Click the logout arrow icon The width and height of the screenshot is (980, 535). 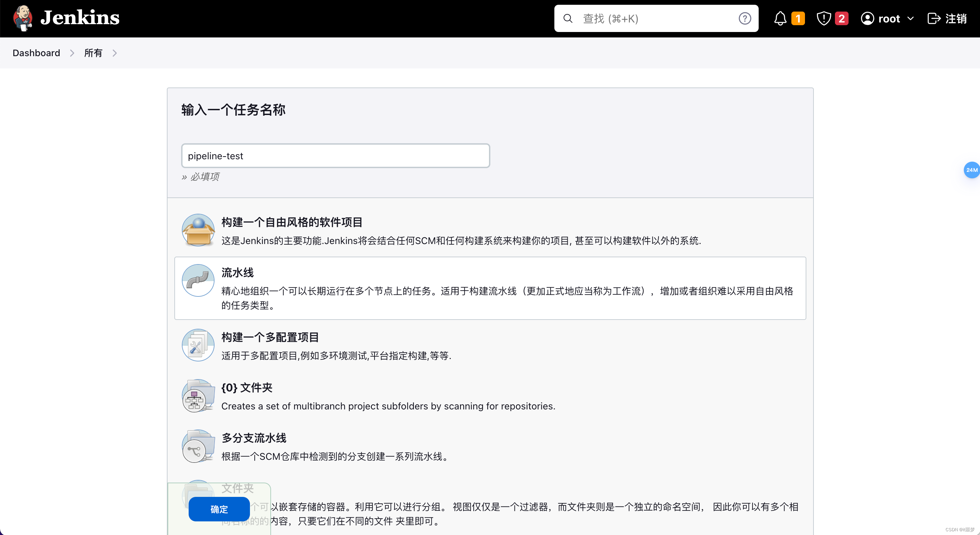pyautogui.click(x=934, y=18)
